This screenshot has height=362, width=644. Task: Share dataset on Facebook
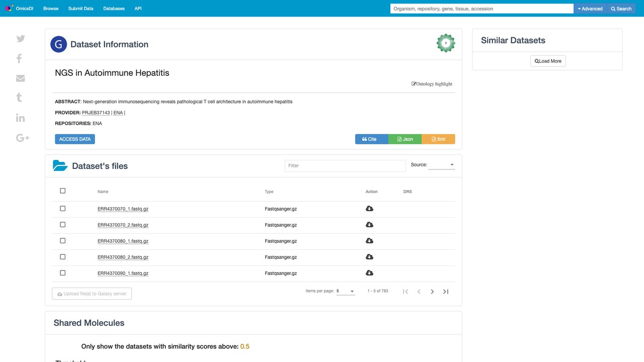(19, 58)
